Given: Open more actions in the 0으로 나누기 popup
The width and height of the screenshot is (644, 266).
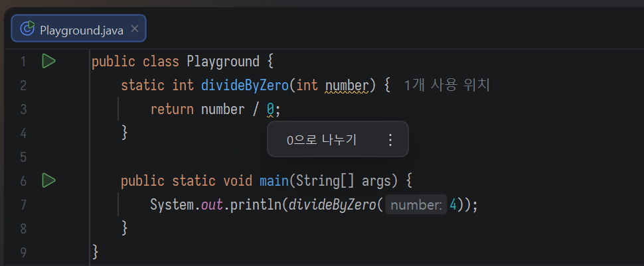Looking at the screenshot, I should [x=390, y=140].
